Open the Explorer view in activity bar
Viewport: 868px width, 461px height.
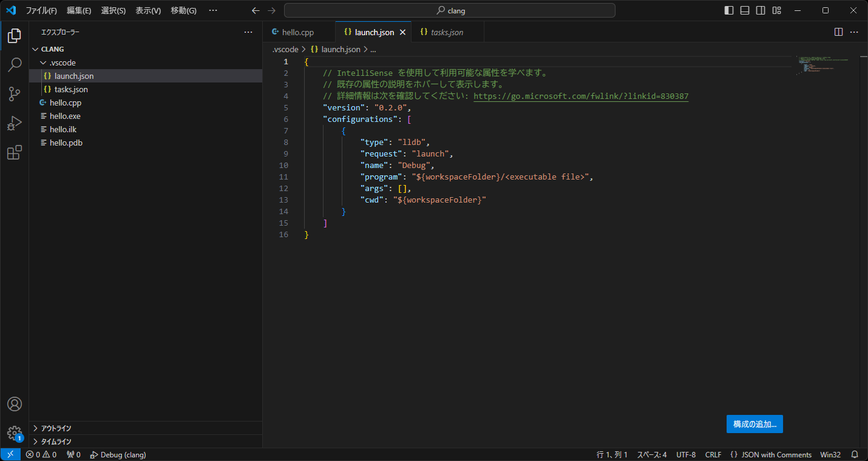[x=14, y=36]
